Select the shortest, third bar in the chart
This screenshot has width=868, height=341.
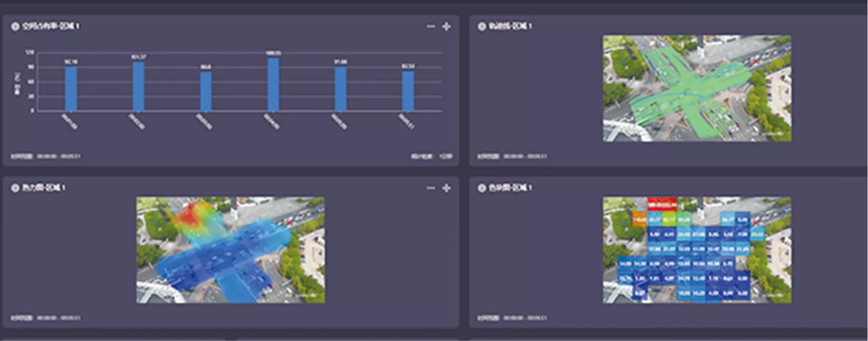[x=206, y=91]
